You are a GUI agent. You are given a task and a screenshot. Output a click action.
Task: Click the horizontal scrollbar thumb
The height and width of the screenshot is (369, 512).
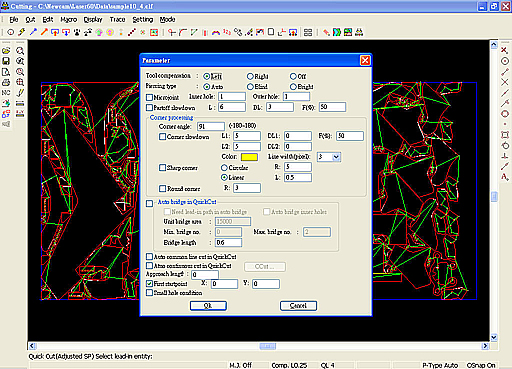tap(268, 346)
